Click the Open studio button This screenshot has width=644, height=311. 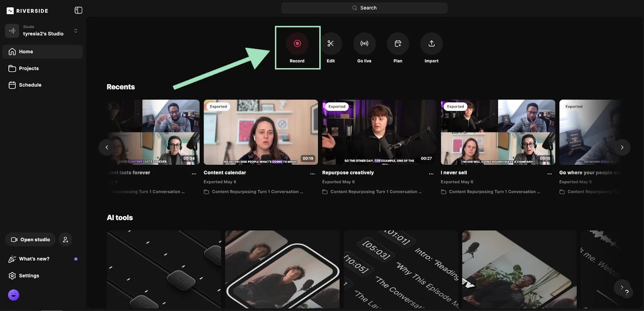point(31,240)
